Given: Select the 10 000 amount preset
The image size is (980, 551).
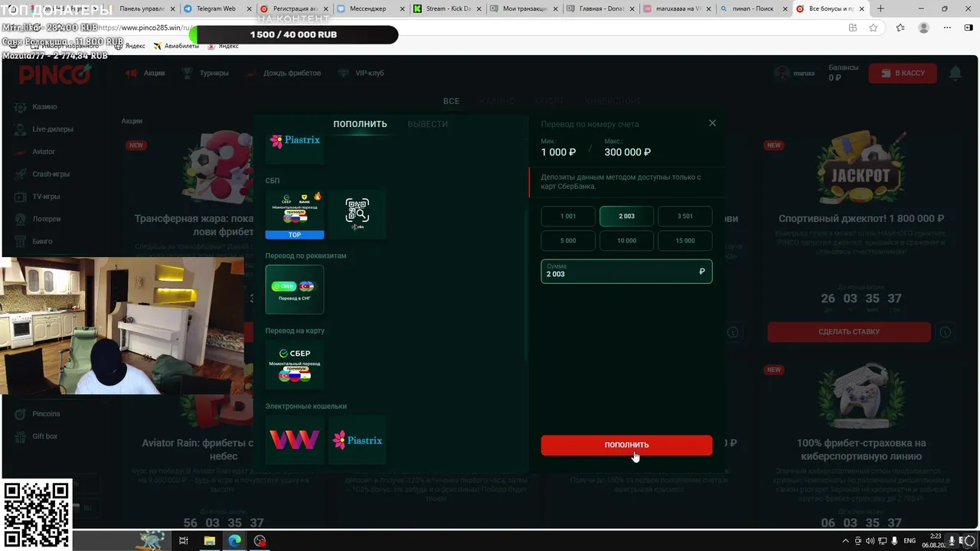Looking at the screenshot, I should [x=626, y=240].
